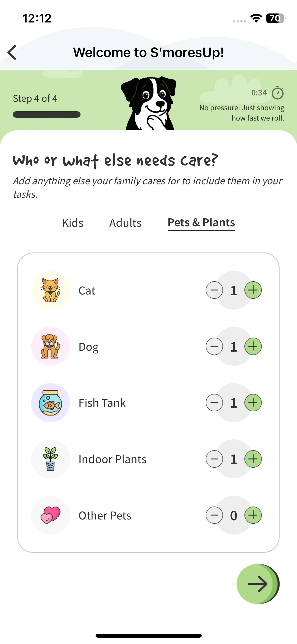Tap the stopwatch timer icon

pos(278,93)
